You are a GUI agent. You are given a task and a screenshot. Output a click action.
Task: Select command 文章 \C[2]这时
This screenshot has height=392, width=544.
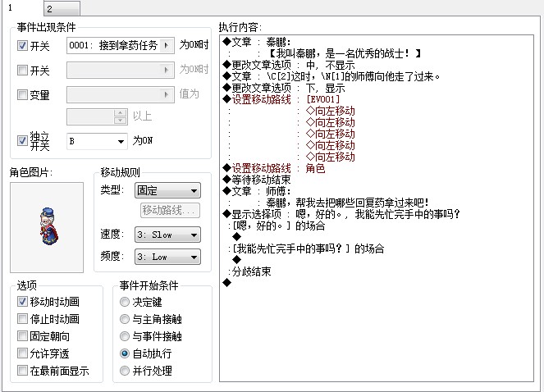point(331,76)
